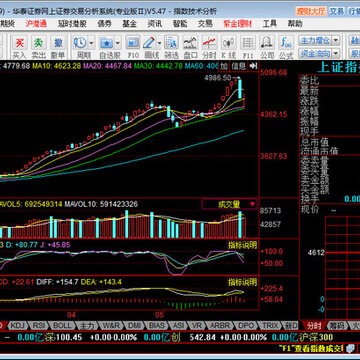Click 指标说明 link in the MACD panel
The width and height of the screenshot is (360, 360).
243,282
